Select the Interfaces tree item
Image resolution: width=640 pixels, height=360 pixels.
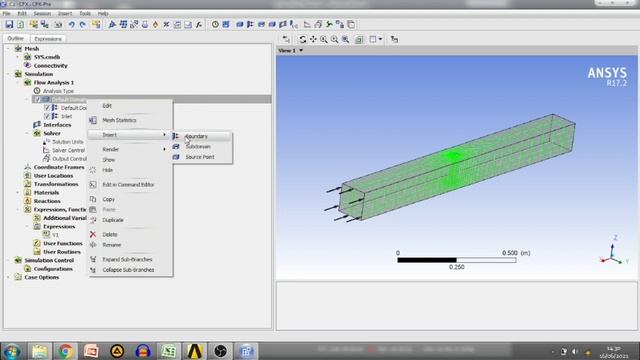tap(57, 125)
